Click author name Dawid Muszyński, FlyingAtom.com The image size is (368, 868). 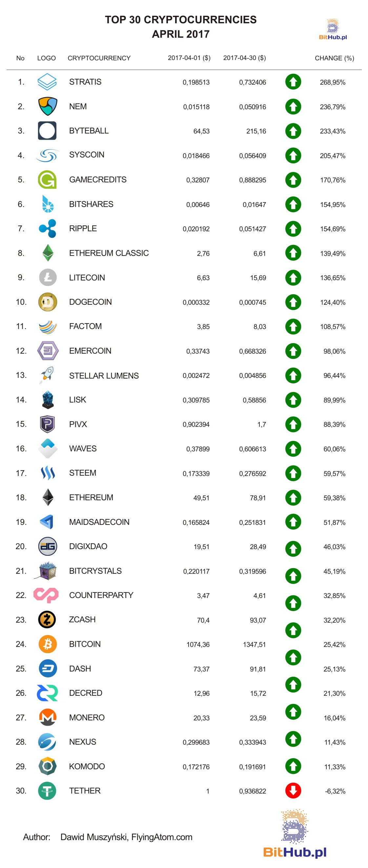point(126,837)
